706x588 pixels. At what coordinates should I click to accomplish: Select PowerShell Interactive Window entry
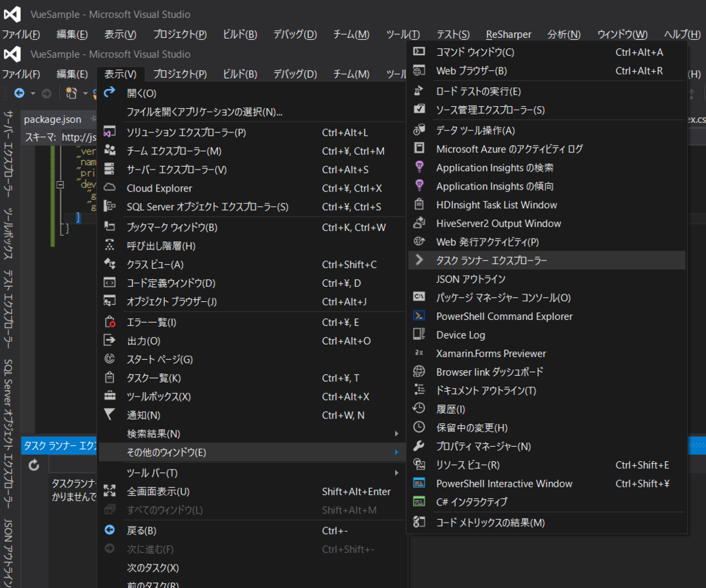(x=547, y=483)
